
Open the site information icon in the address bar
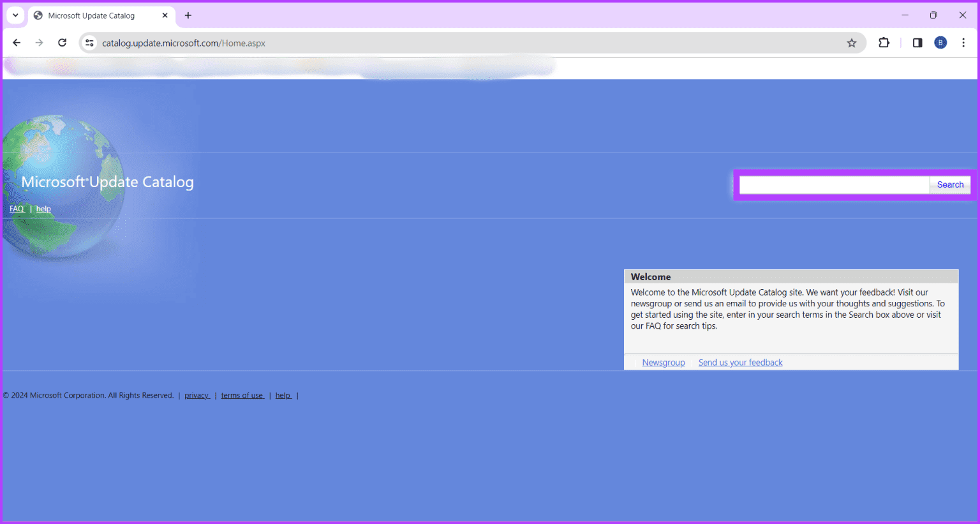pyautogui.click(x=90, y=43)
